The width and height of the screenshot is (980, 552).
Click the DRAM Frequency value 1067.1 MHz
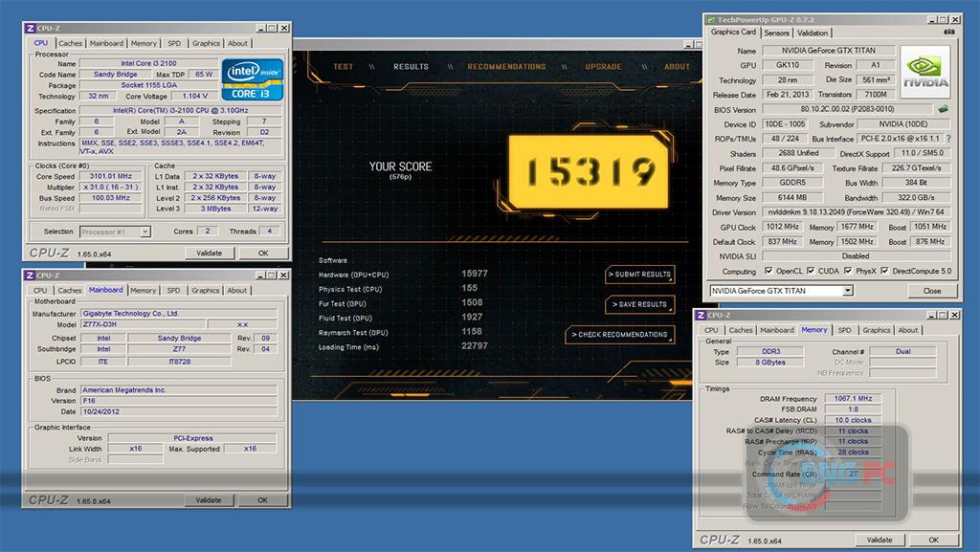pos(853,398)
